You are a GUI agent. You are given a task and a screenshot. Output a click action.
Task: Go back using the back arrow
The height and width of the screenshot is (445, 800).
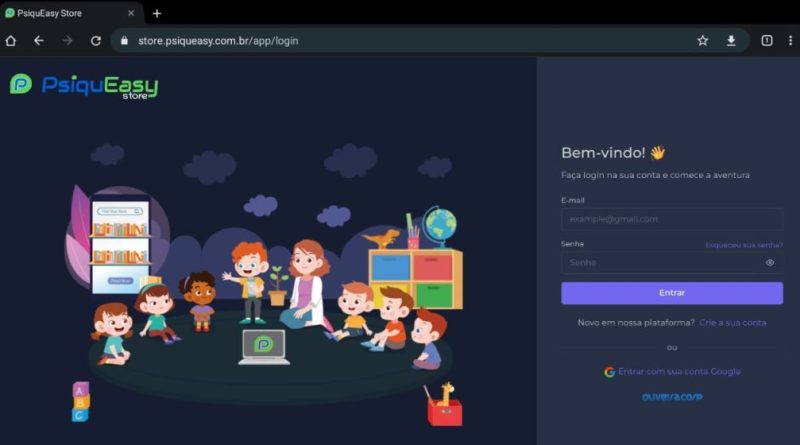[38, 41]
